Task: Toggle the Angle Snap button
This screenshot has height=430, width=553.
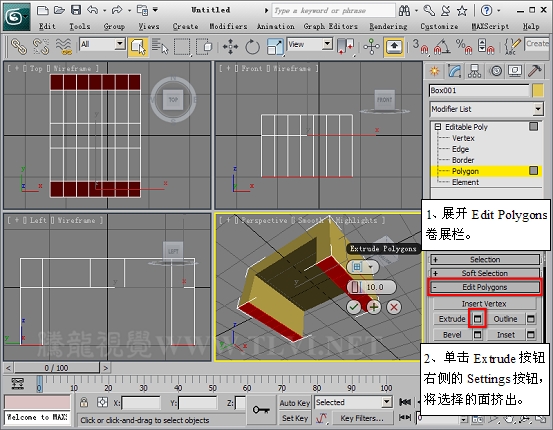Action: tap(442, 47)
